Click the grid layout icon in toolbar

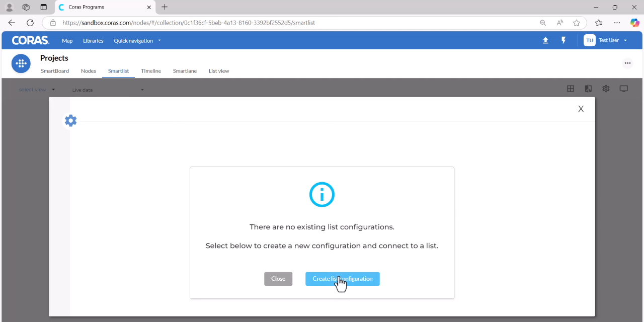(x=571, y=89)
